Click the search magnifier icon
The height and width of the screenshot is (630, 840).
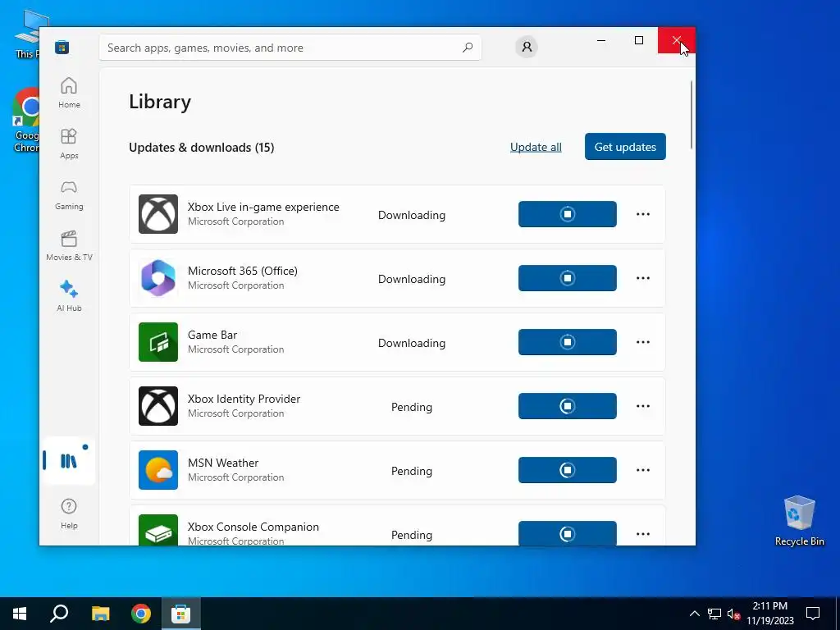(467, 47)
